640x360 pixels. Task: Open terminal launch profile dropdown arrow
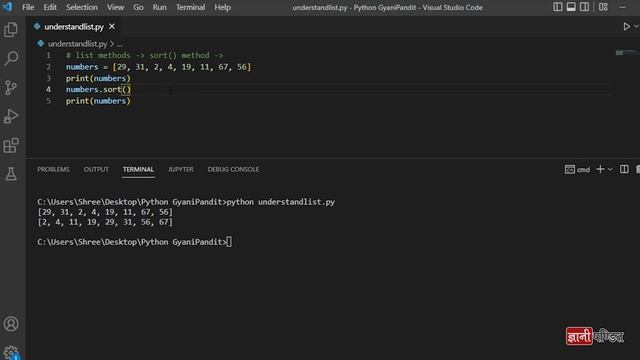pyautogui.click(x=610, y=169)
